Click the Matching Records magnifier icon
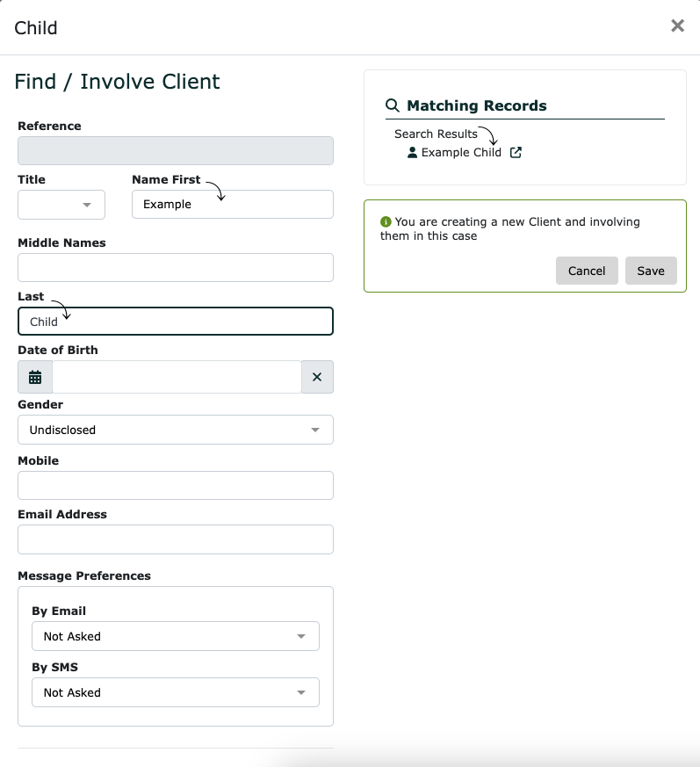The width and height of the screenshot is (700, 767). tap(393, 105)
